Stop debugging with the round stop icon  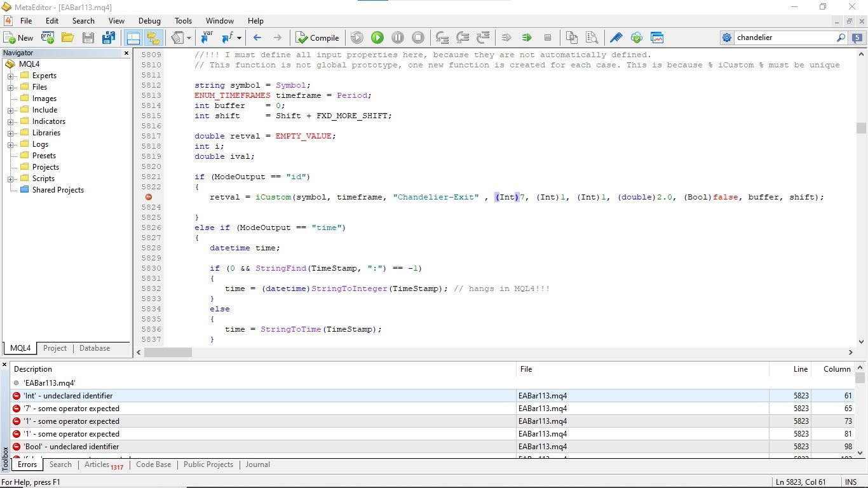[x=418, y=37]
